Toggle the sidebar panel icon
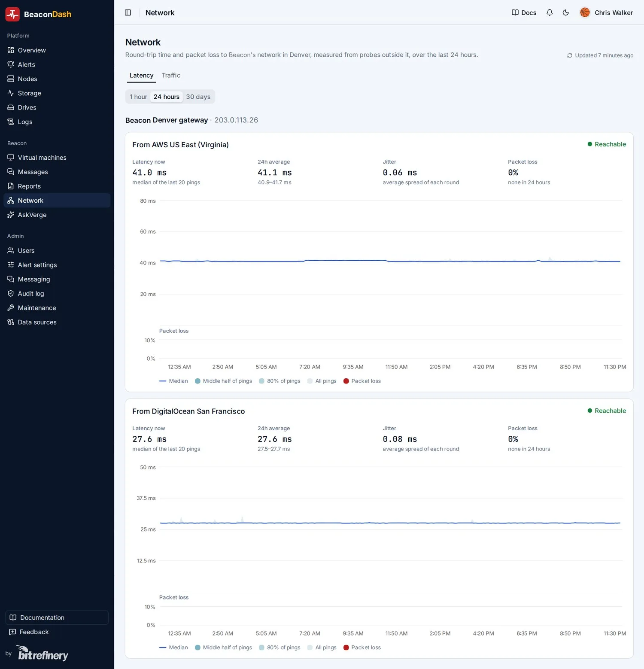 click(x=128, y=12)
